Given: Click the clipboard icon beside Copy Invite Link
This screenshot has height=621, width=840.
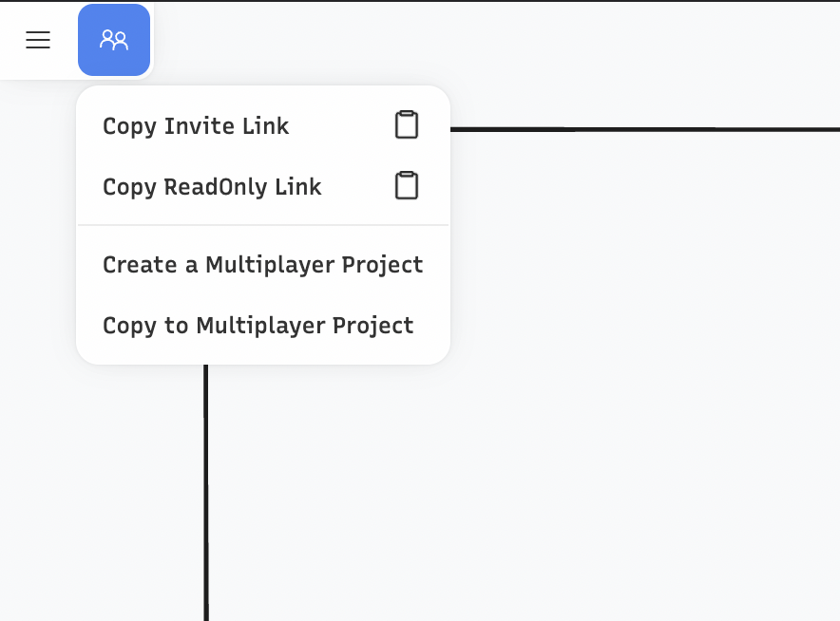Looking at the screenshot, I should pos(407,124).
